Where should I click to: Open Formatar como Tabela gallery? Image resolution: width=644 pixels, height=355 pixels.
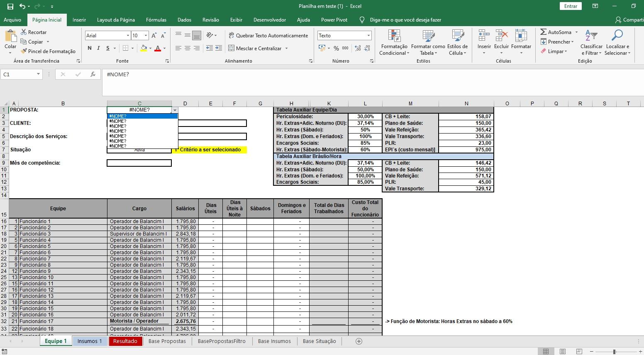(x=428, y=42)
